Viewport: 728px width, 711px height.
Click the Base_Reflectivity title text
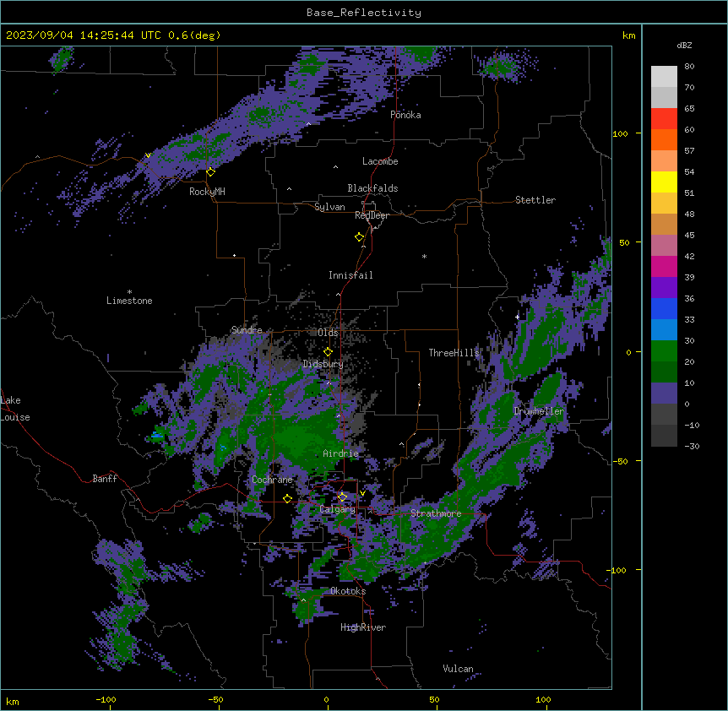pyautogui.click(x=364, y=13)
